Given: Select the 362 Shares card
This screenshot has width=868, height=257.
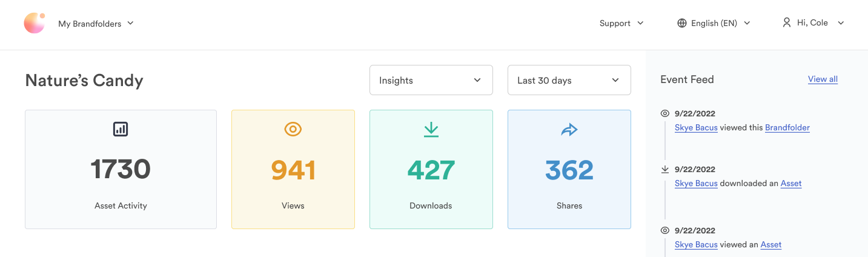Looking at the screenshot, I should click(x=569, y=169).
